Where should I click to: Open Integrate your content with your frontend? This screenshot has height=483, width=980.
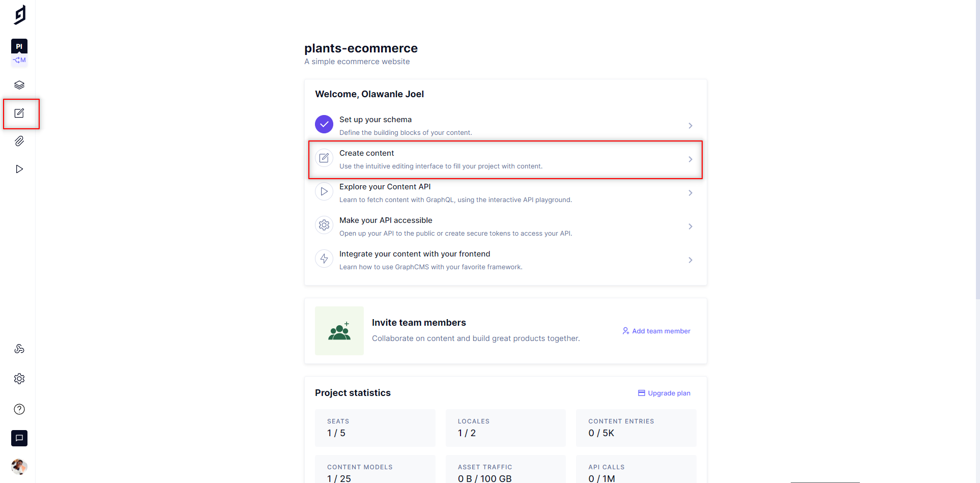pyautogui.click(x=690, y=260)
